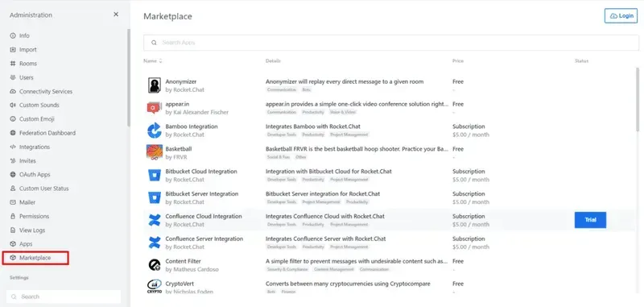Image resolution: width=644 pixels, height=307 pixels.
Task: Select the Bamboo Integration logo icon
Action: click(x=155, y=131)
